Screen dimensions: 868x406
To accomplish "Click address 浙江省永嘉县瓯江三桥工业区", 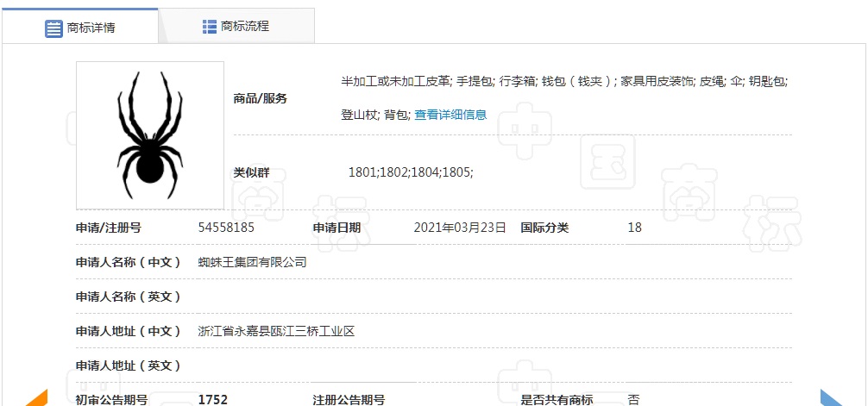I will coord(276,331).
